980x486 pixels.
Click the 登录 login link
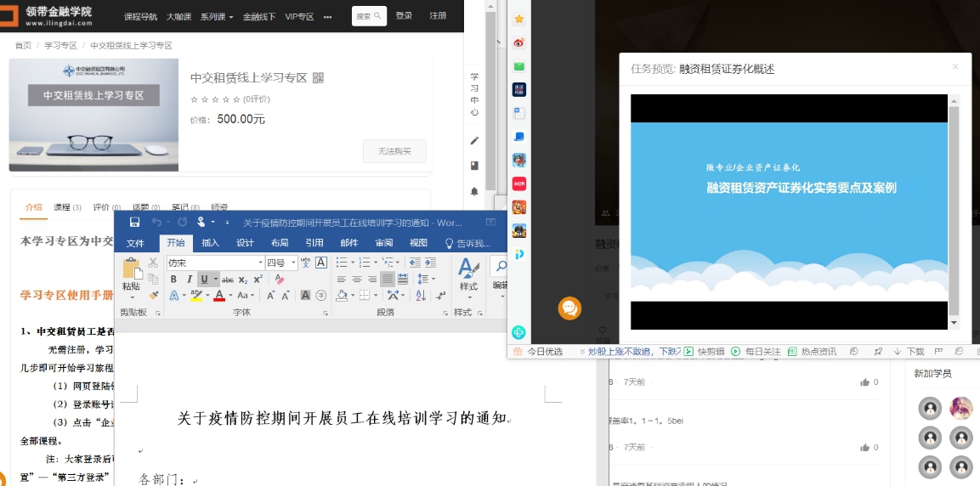coord(404,16)
